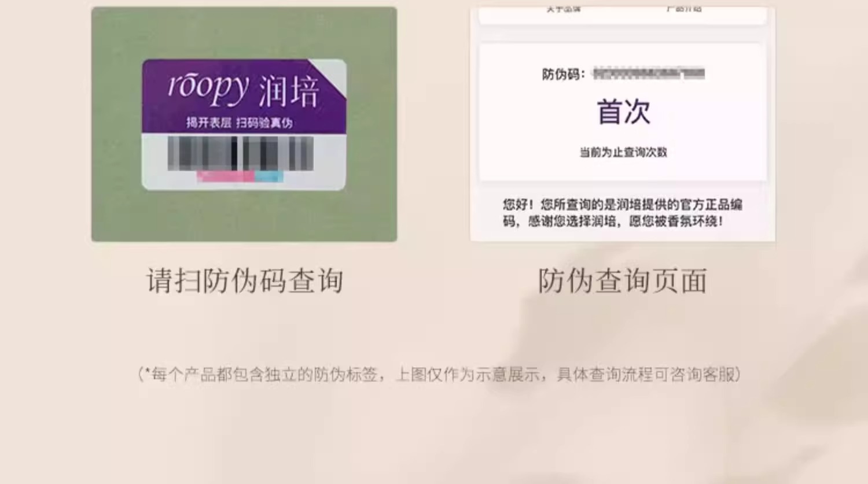The height and width of the screenshot is (484, 868).
Task: Click the 防伪查询页面 caption
Action: click(x=623, y=281)
